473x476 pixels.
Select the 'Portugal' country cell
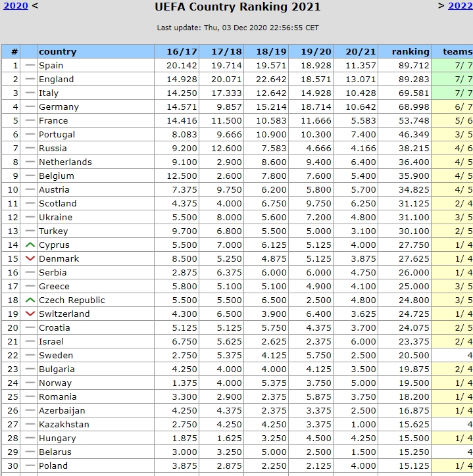95,135
